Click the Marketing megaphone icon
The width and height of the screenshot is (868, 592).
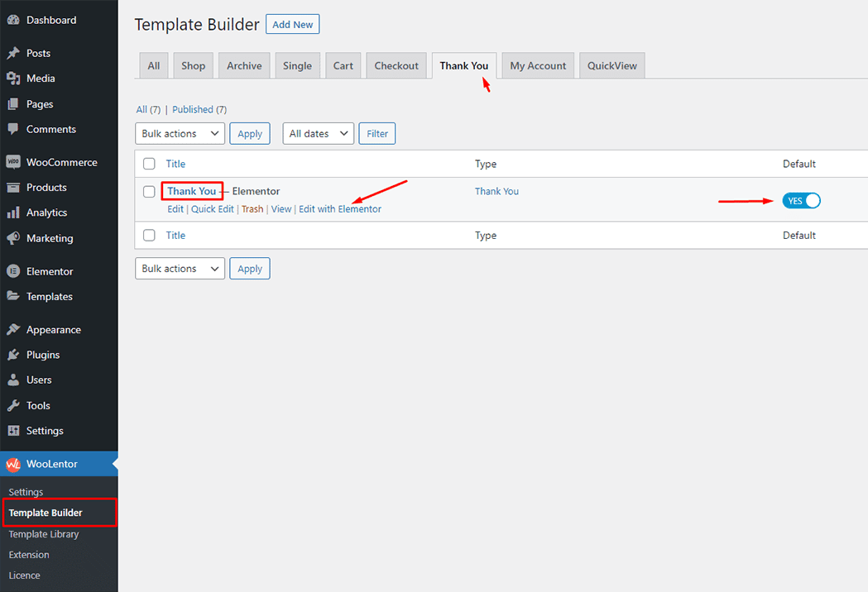click(13, 238)
